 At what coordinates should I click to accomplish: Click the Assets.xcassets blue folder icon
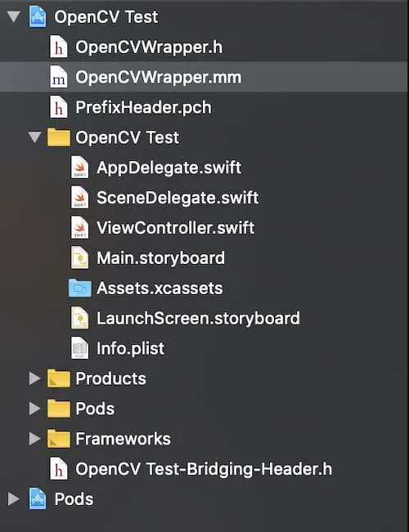click(80, 288)
